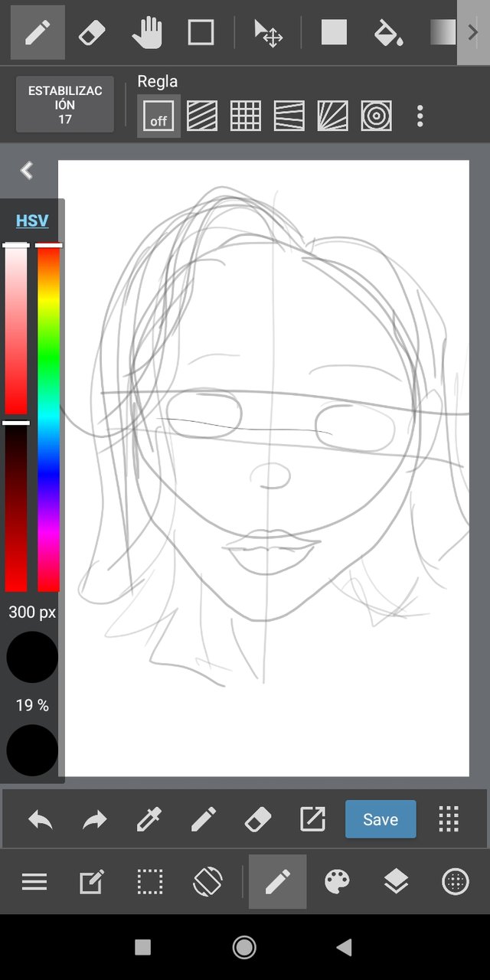Viewport: 490px width, 980px height.
Task: Undo the last stroke
Action: (x=41, y=820)
